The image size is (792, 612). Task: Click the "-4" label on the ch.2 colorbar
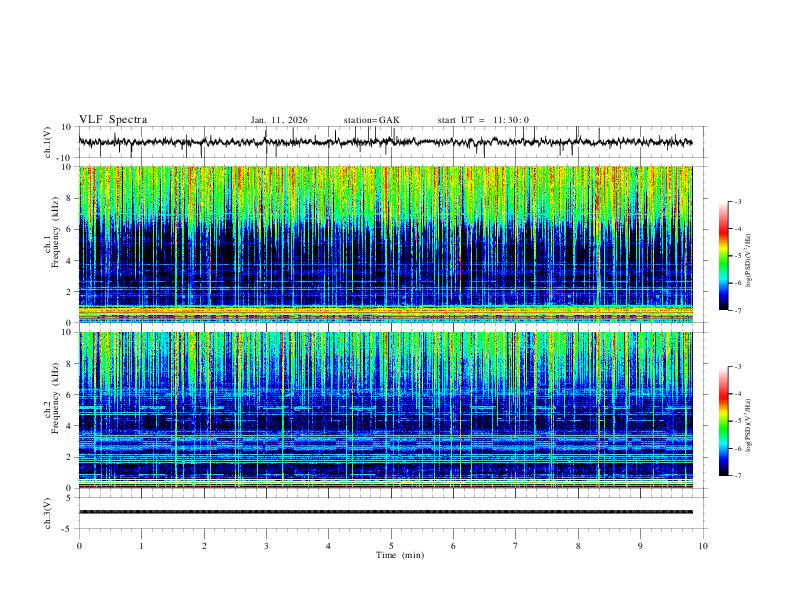[x=737, y=394]
